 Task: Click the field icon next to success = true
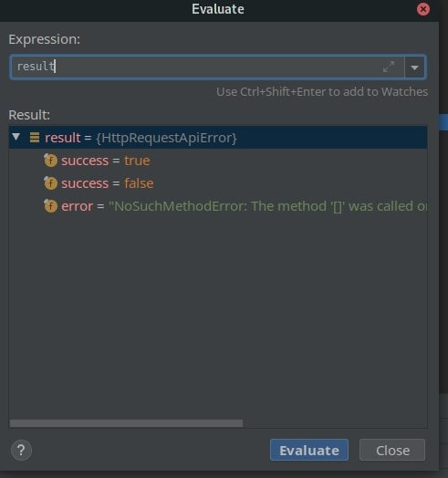(50, 161)
